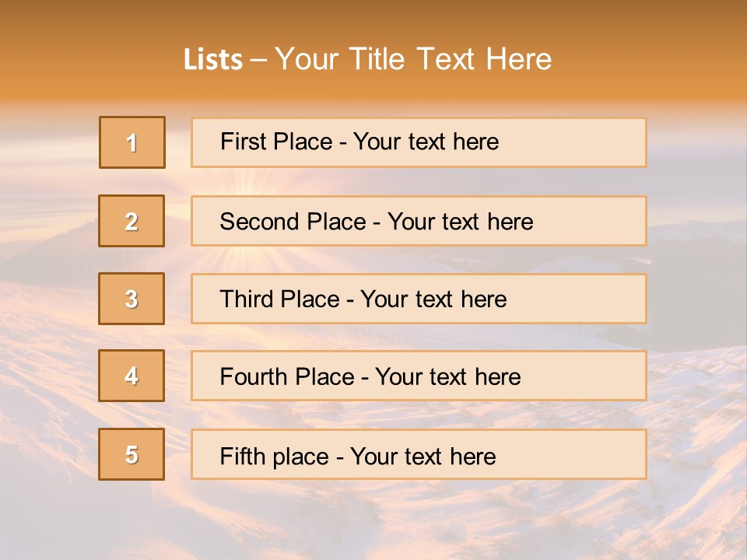
Task: Click the word Second in the second bar
Action: pos(259,222)
